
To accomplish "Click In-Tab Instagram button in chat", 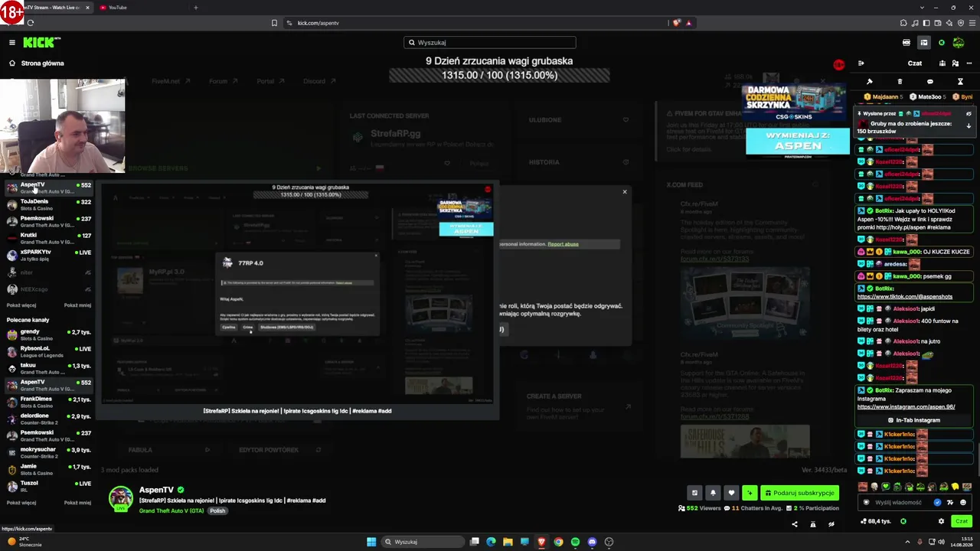I will [914, 420].
